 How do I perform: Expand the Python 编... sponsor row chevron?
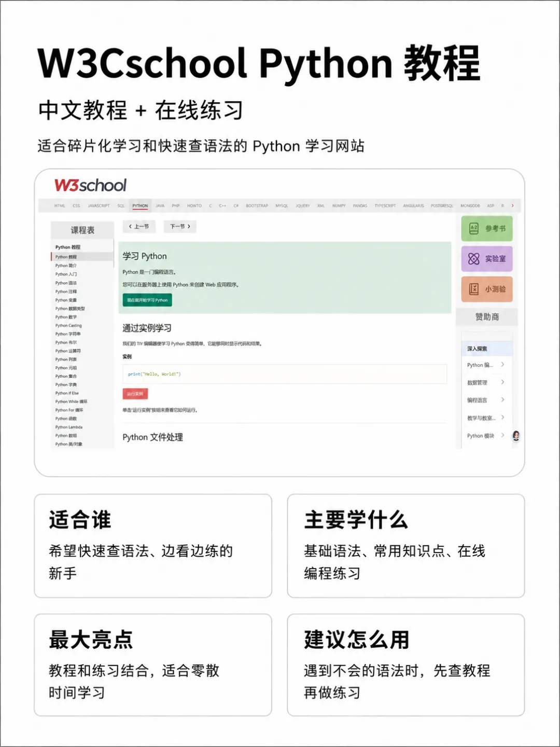click(502, 365)
